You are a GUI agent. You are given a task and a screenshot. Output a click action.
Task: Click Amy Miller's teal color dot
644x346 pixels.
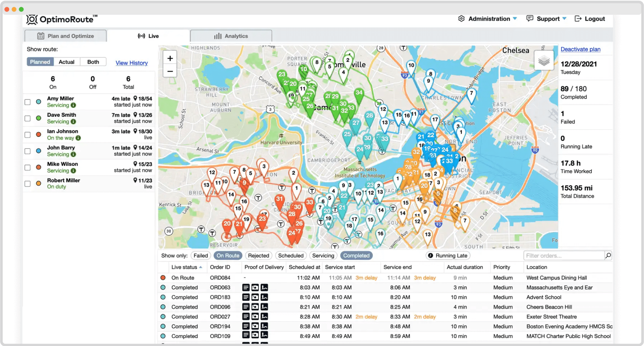click(x=39, y=102)
